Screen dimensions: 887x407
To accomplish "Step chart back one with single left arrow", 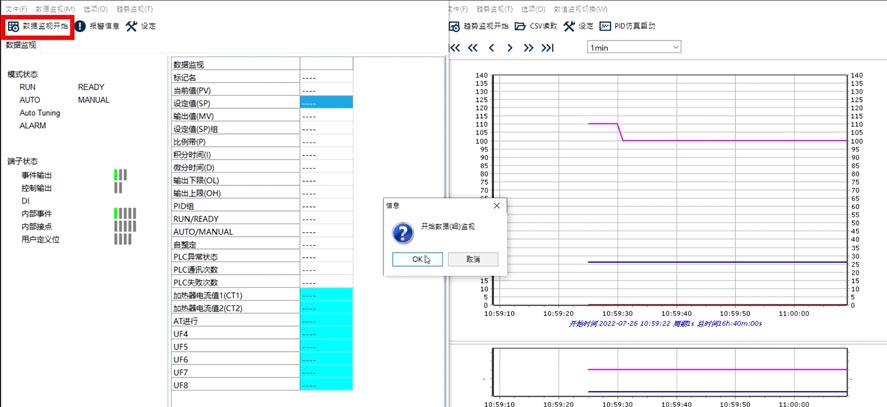I will (x=491, y=47).
